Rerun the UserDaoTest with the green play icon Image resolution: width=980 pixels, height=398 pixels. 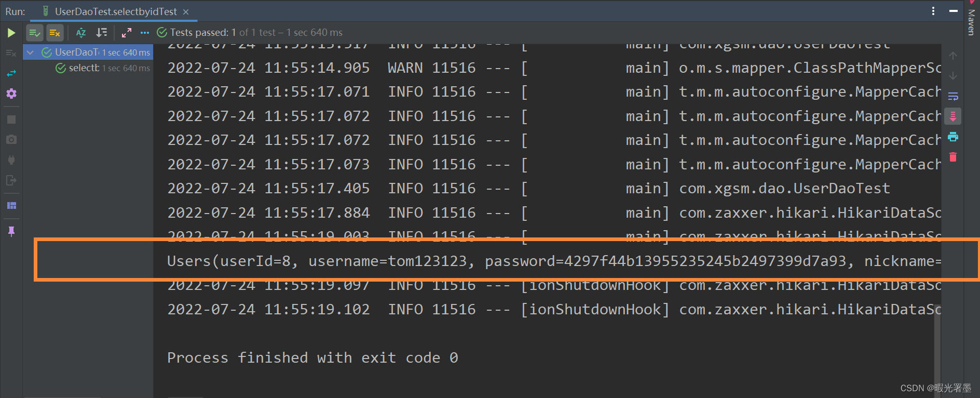[x=11, y=33]
